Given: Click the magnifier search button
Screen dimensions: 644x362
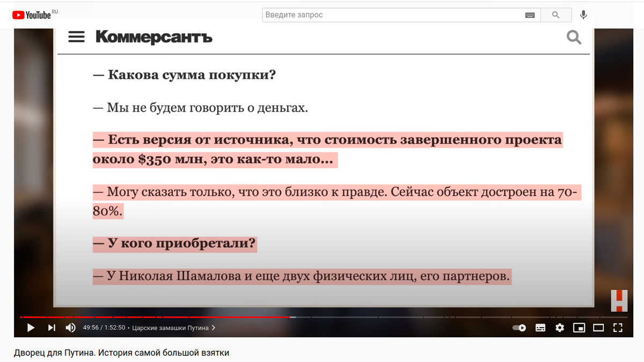Looking at the screenshot, I should (555, 15).
